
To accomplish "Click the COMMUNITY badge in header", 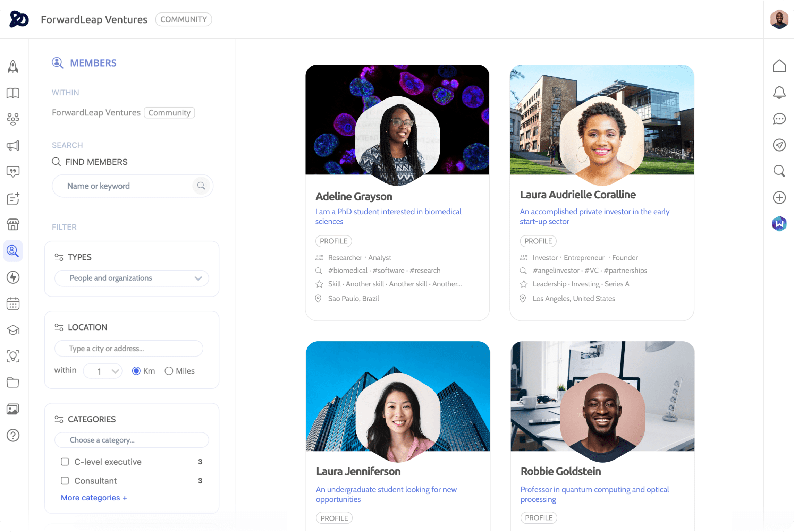I will click(184, 19).
